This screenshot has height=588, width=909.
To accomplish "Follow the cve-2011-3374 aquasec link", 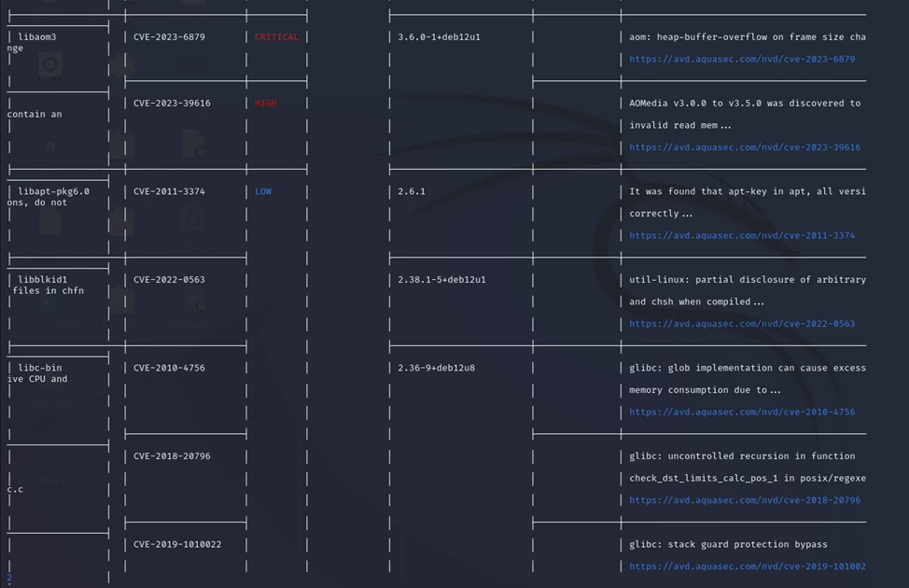I will (742, 236).
